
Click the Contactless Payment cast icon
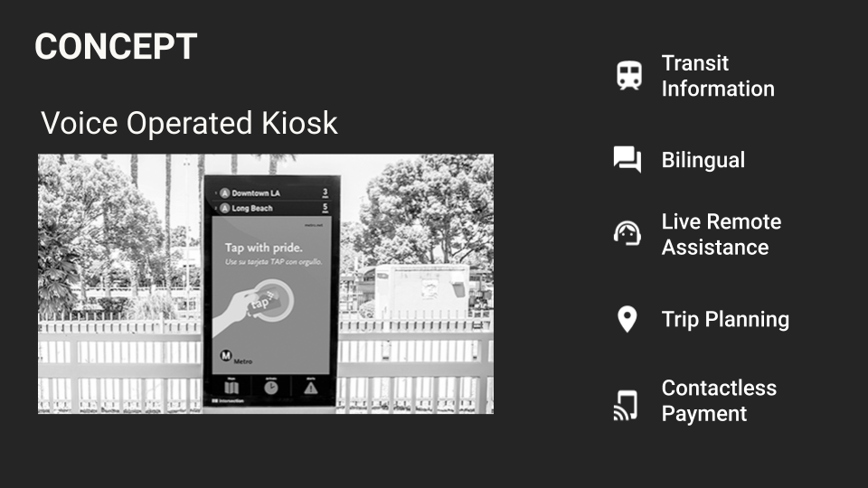[626, 406]
